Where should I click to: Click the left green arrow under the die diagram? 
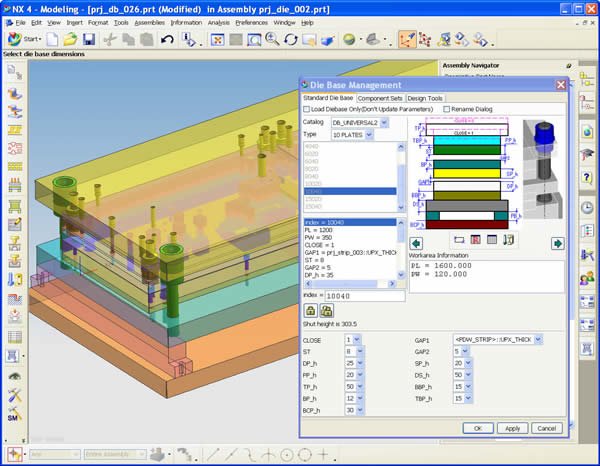416,242
